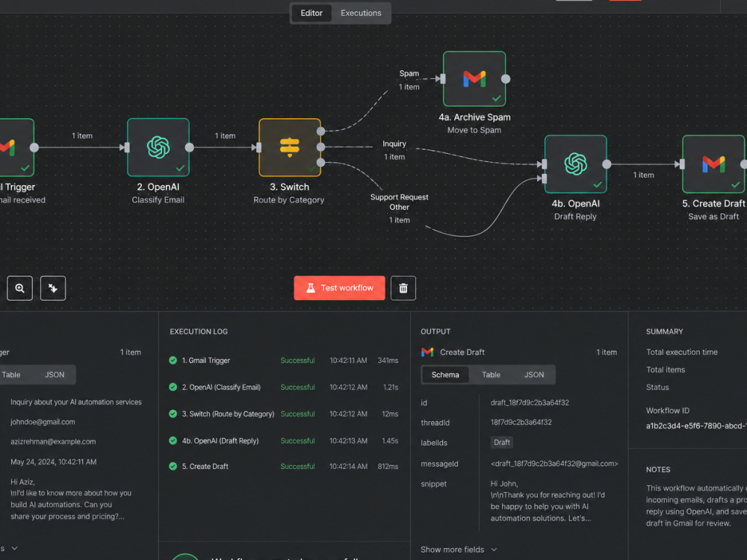Run the Test workflow button

[339, 288]
